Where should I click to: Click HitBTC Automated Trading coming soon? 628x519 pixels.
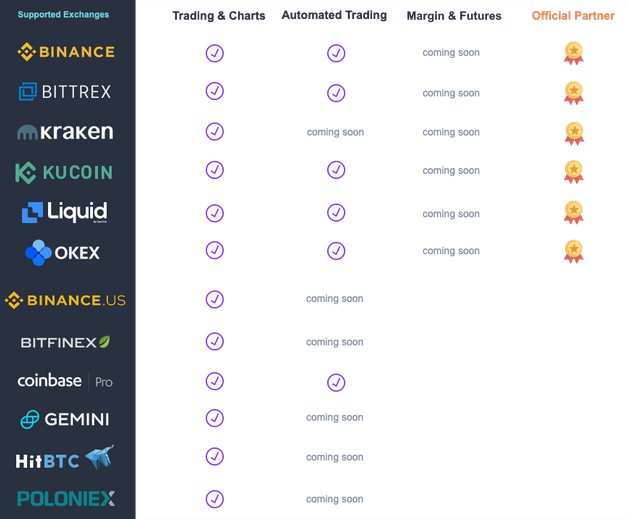click(x=334, y=457)
